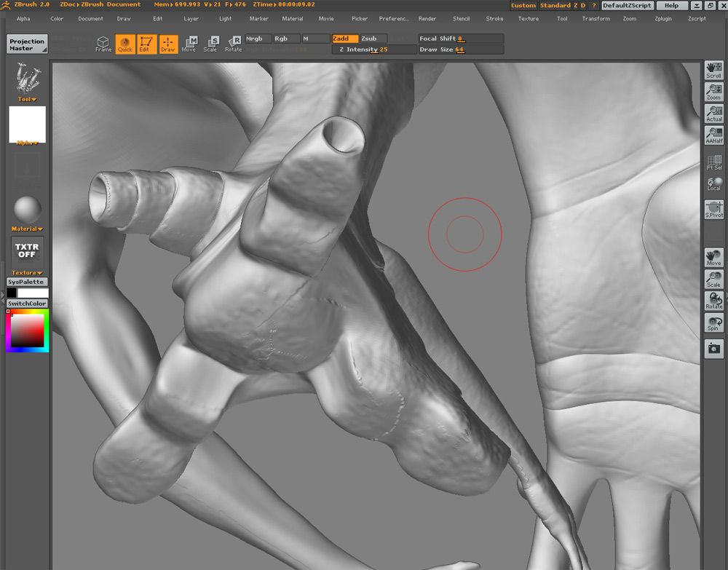This screenshot has width=728, height=570.
Task: Click the TXTR OFF texture box
Action: tap(27, 251)
